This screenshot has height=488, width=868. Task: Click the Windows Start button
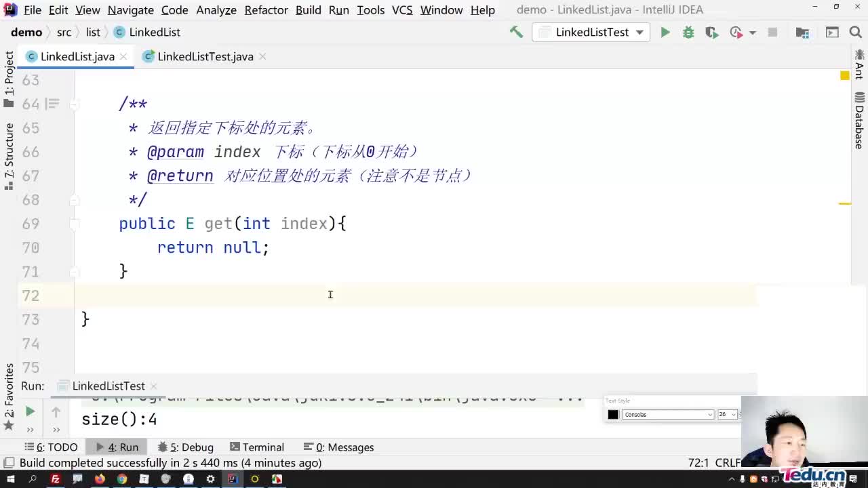coord(10,479)
